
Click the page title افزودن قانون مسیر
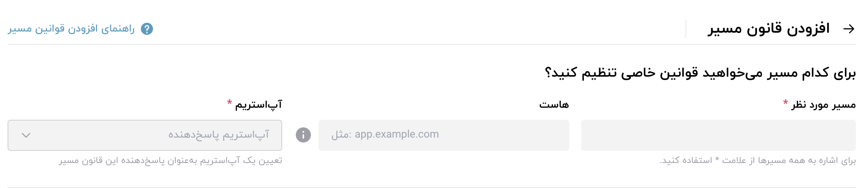[769, 29]
